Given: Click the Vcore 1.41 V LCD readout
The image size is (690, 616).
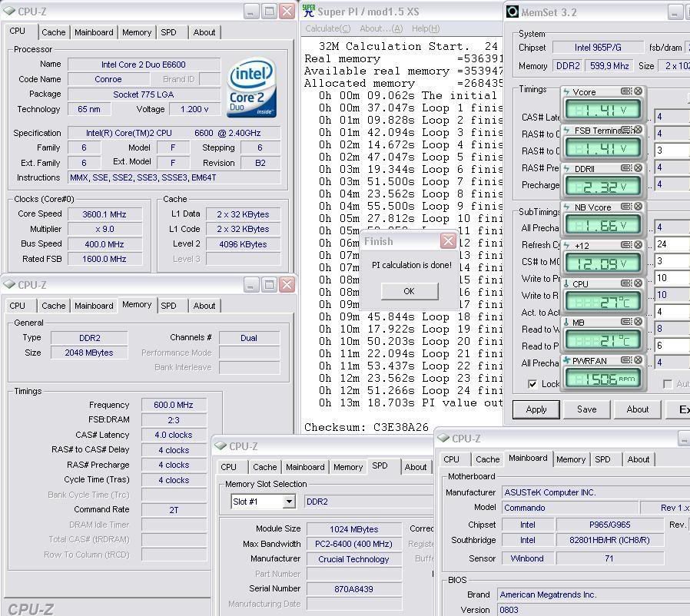Looking at the screenshot, I should pyautogui.click(x=602, y=110).
